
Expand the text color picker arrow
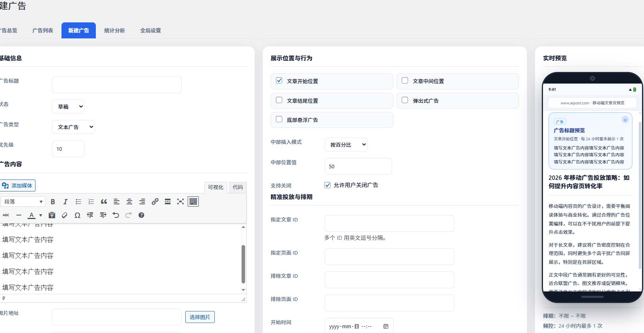tap(40, 215)
